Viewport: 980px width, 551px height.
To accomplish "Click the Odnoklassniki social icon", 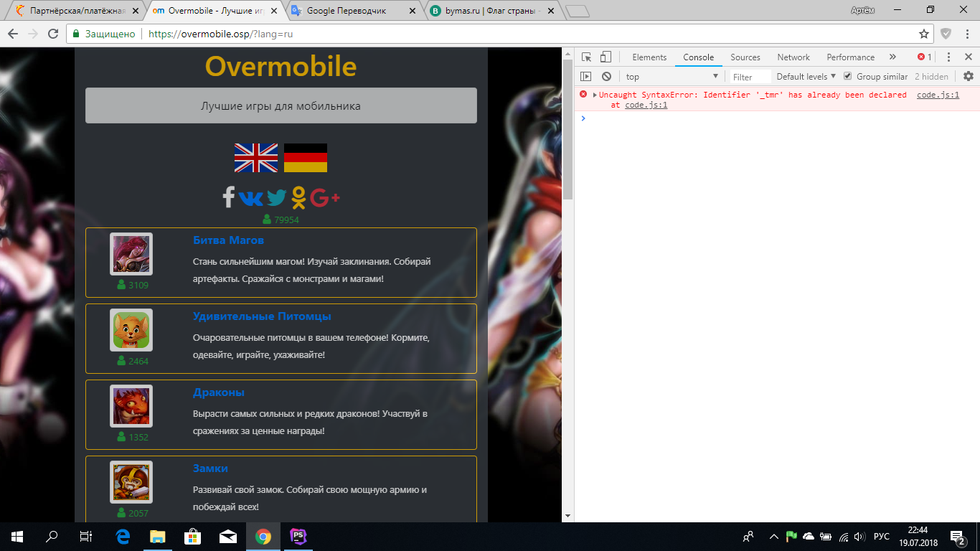I will (x=298, y=197).
